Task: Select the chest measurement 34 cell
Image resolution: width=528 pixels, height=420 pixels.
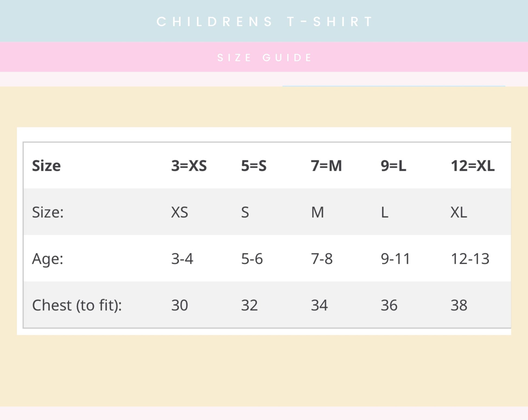Action: (x=319, y=305)
